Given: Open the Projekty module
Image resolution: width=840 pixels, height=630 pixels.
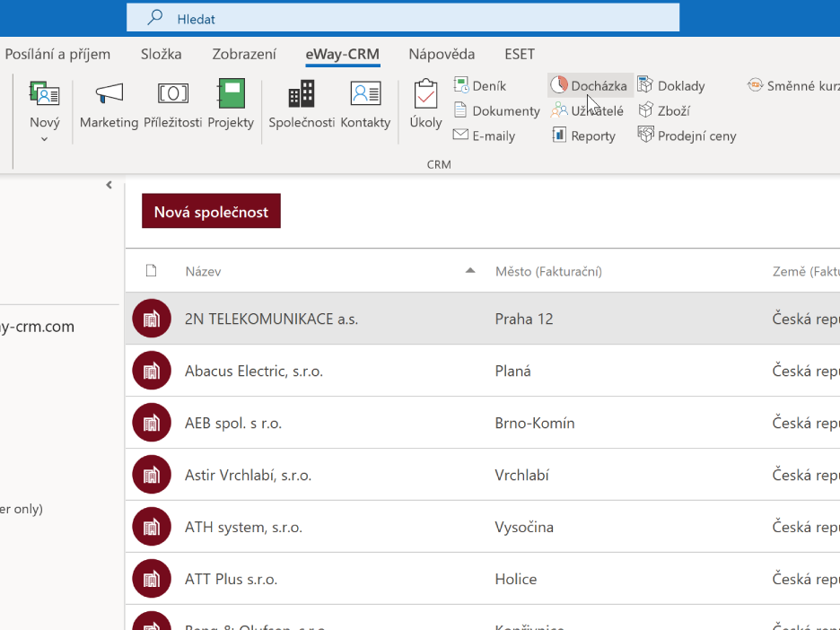Looking at the screenshot, I should click(231, 106).
